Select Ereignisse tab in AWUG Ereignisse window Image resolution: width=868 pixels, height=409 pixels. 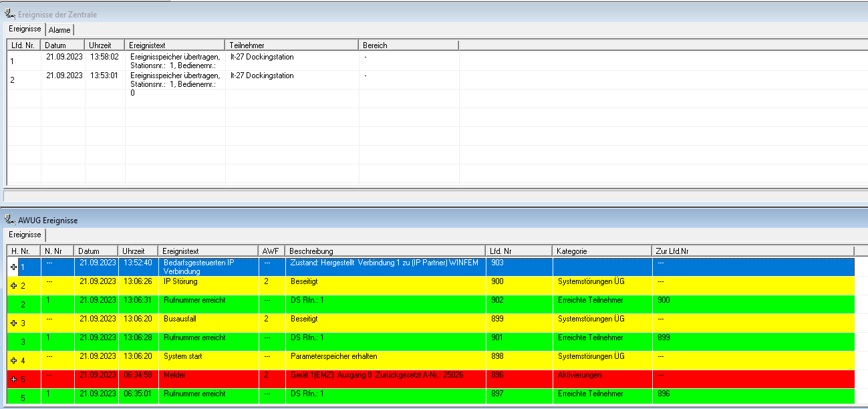pyautogui.click(x=25, y=235)
